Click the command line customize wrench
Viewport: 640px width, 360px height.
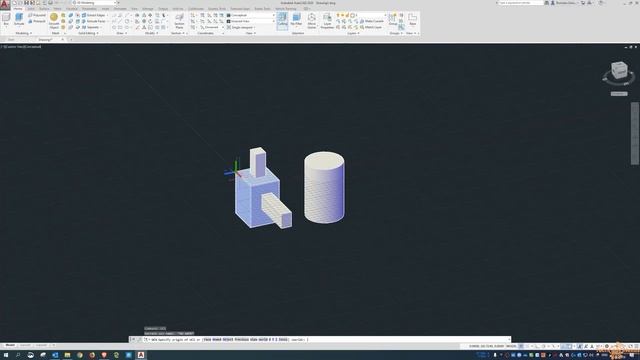tap(139, 340)
